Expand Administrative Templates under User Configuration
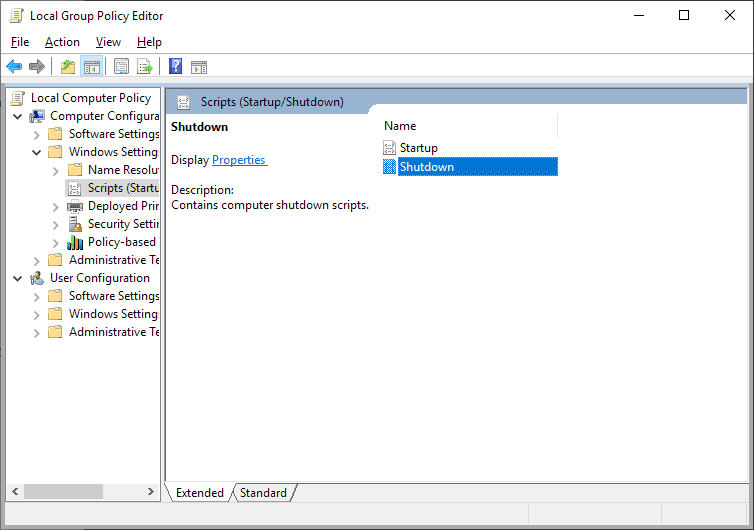This screenshot has width=754, height=530. [x=37, y=333]
